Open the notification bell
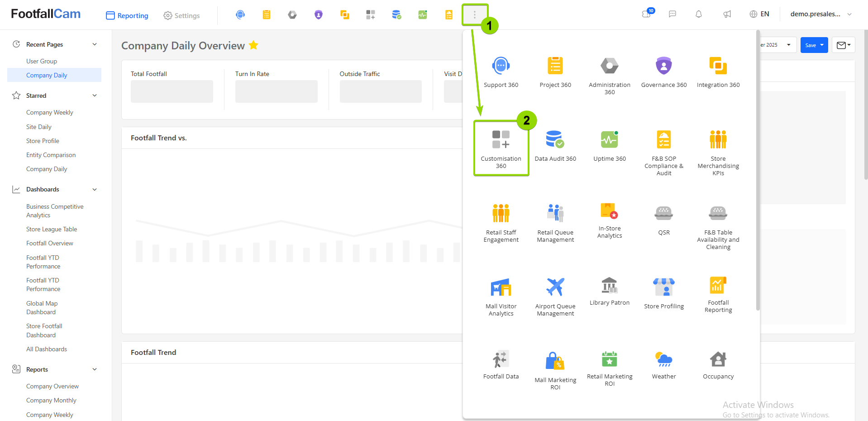Screen dimensions: 868x421 click(x=699, y=14)
